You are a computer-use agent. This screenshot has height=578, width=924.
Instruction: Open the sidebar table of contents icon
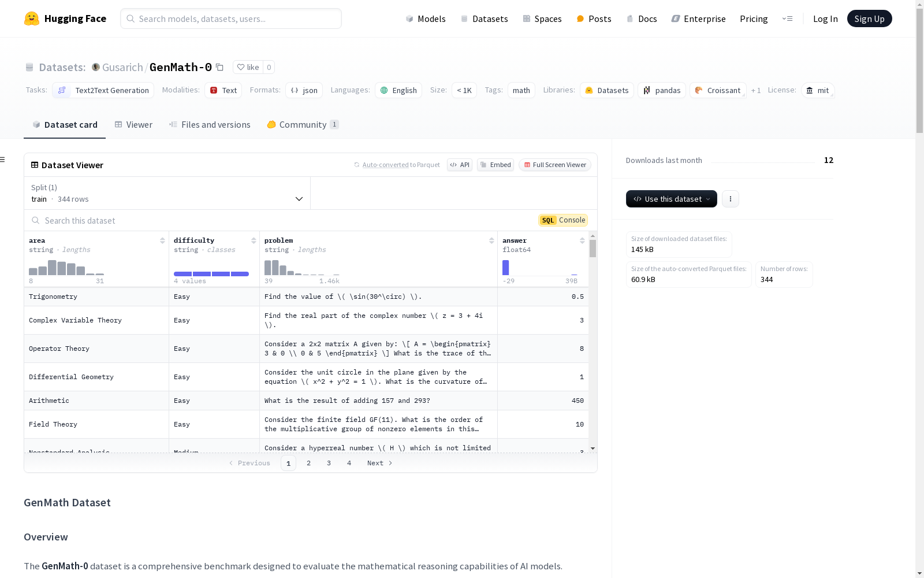click(x=3, y=160)
